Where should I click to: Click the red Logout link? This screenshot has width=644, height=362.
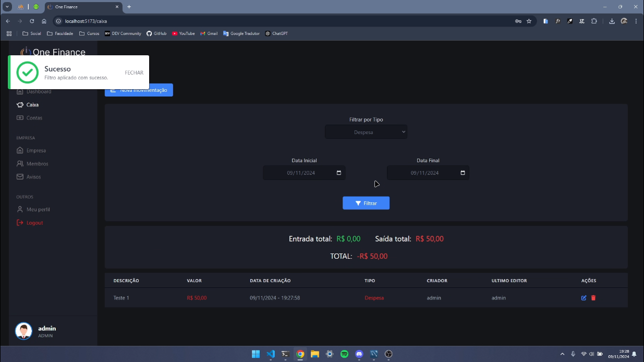click(30, 223)
